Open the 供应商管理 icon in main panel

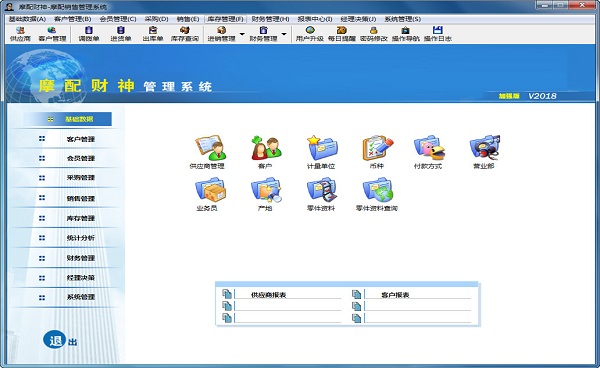(x=210, y=147)
